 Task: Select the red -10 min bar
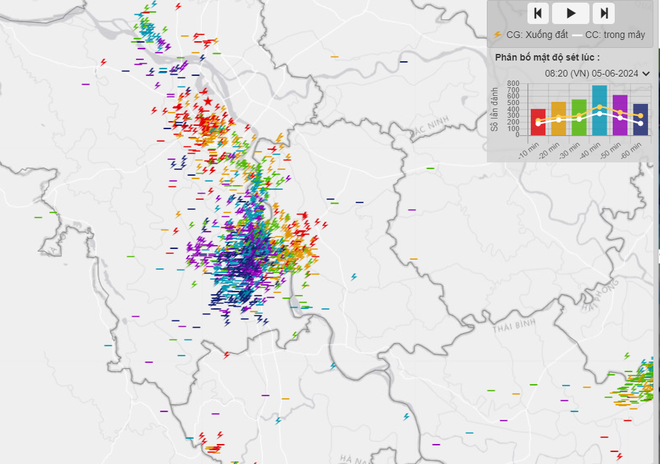pos(538,121)
